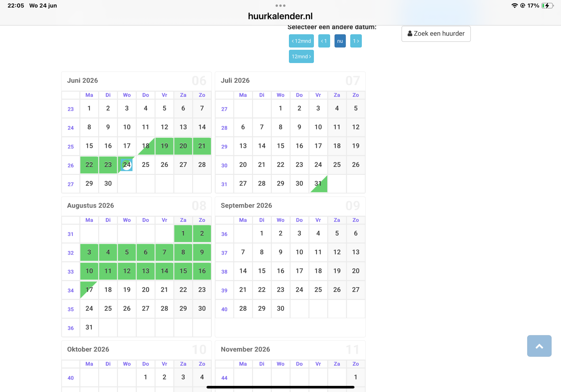Go back 12 months with '<12mnd'

coord(301,41)
